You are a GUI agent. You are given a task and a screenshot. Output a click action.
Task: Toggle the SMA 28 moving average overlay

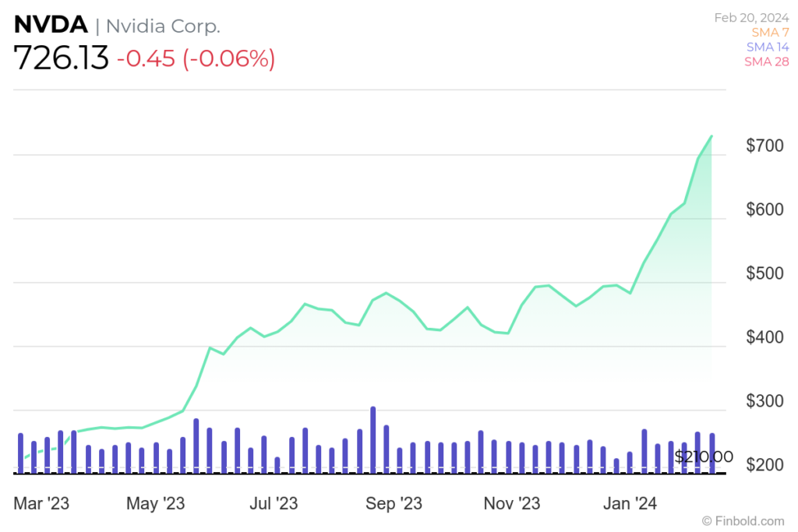click(766, 62)
